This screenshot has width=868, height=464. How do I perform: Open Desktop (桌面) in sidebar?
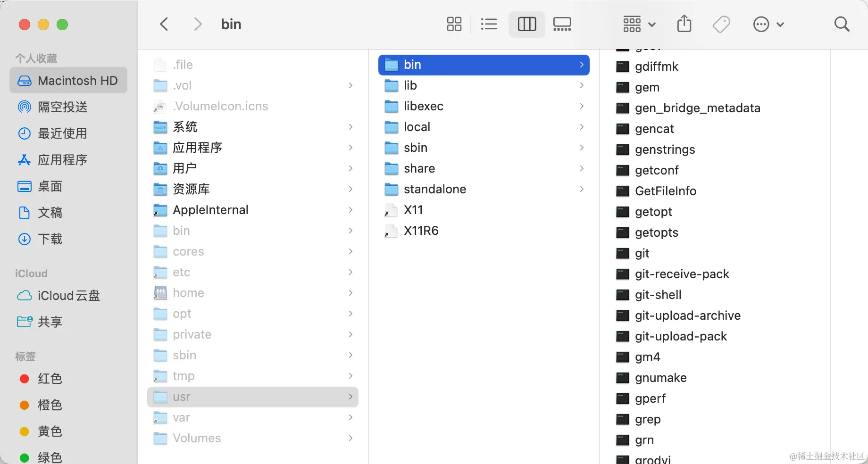[x=68, y=186]
